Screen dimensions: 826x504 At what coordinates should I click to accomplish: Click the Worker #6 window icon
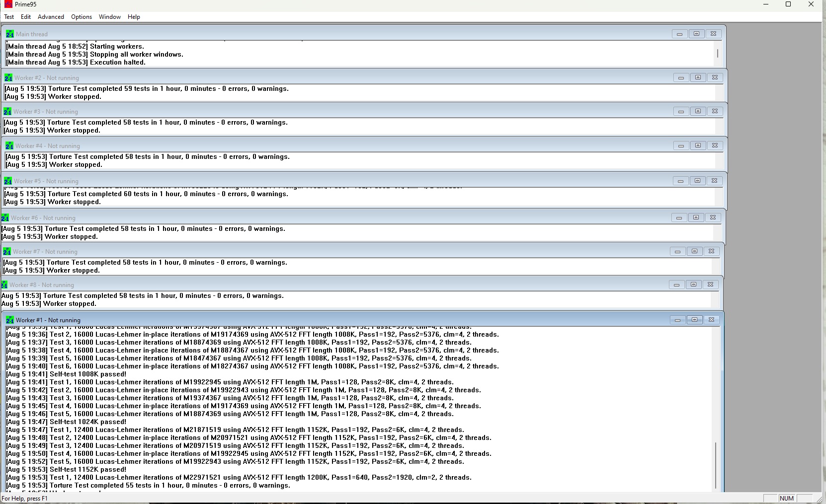click(5, 218)
